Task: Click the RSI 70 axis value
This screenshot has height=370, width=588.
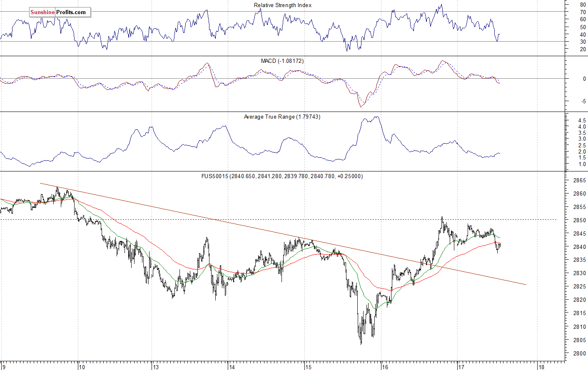Action: (583, 12)
